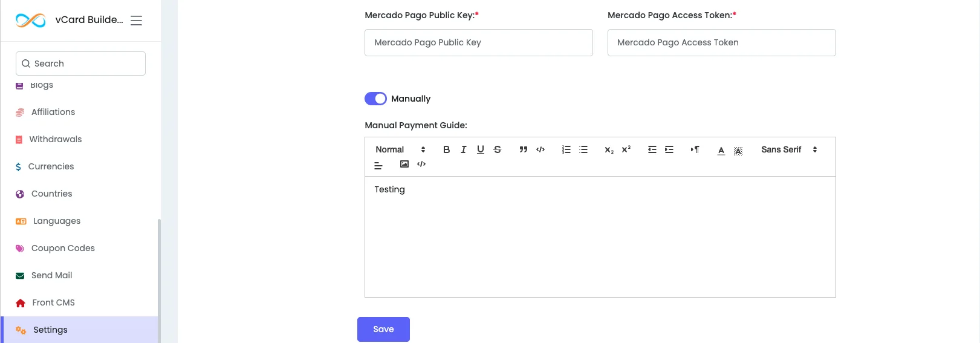The height and width of the screenshot is (343, 980).
Task: Toggle the bullet list format
Action: pyautogui.click(x=583, y=149)
